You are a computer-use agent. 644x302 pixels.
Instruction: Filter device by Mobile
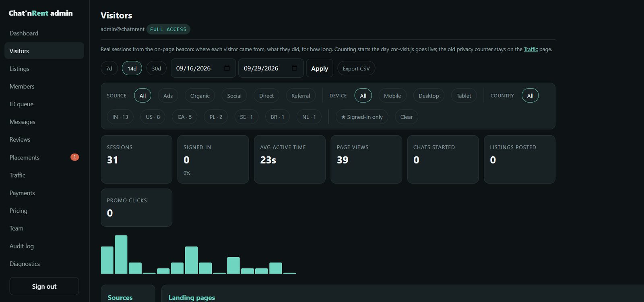tap(392, 95)
